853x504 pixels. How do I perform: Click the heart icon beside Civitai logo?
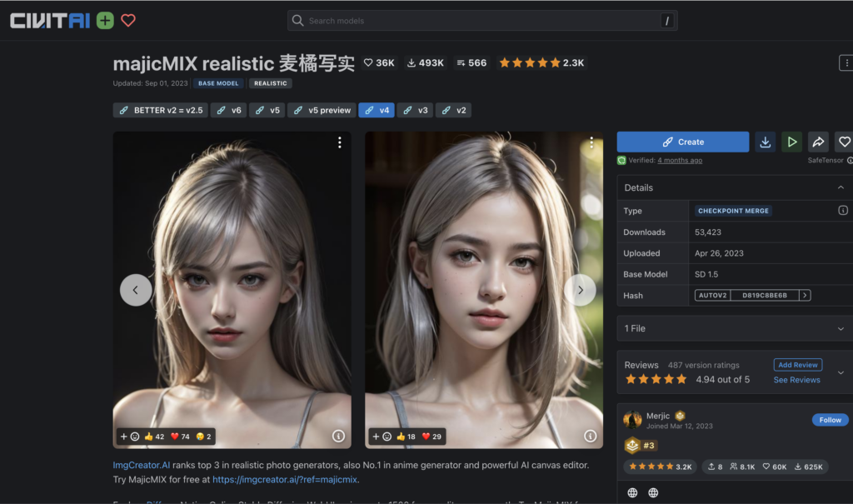point(128,21)
